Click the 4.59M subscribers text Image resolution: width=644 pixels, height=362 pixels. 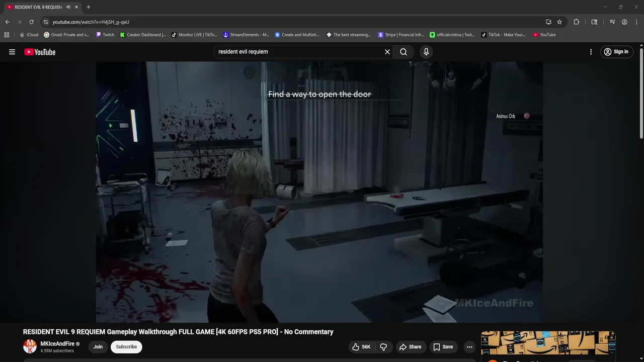pyautogui.click(x=57, y=351)
